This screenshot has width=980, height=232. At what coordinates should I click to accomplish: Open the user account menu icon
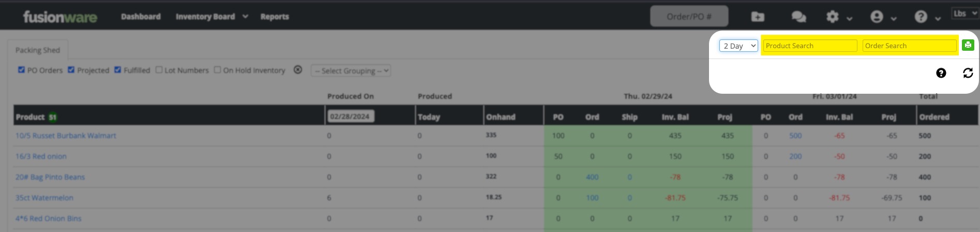(877, 17)
